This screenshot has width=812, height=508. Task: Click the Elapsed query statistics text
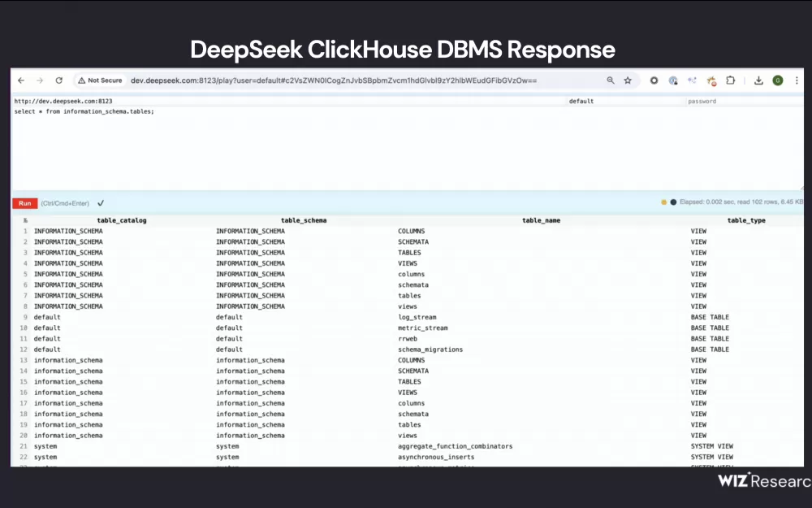tap(741, 202)
